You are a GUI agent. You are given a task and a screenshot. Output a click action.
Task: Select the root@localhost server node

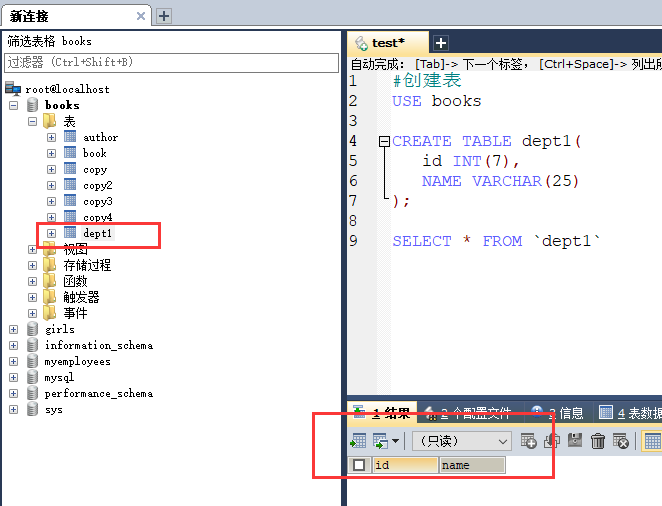pyautogui.click(x=67, y=89)
